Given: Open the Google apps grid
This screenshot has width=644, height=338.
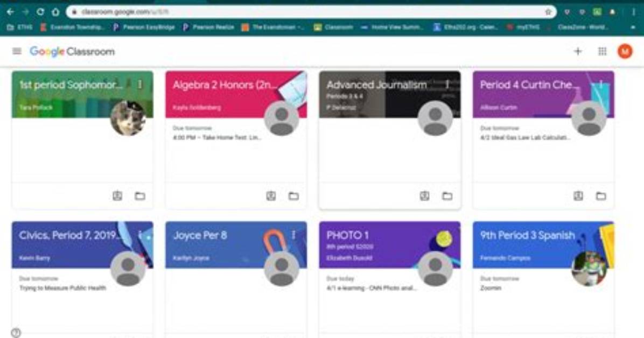Looking at the screenshot, I should click(x=602, y=51).
